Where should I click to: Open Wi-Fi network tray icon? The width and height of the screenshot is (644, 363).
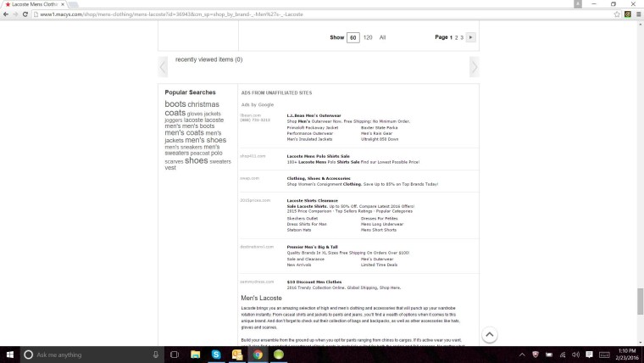tap(563, 355)
